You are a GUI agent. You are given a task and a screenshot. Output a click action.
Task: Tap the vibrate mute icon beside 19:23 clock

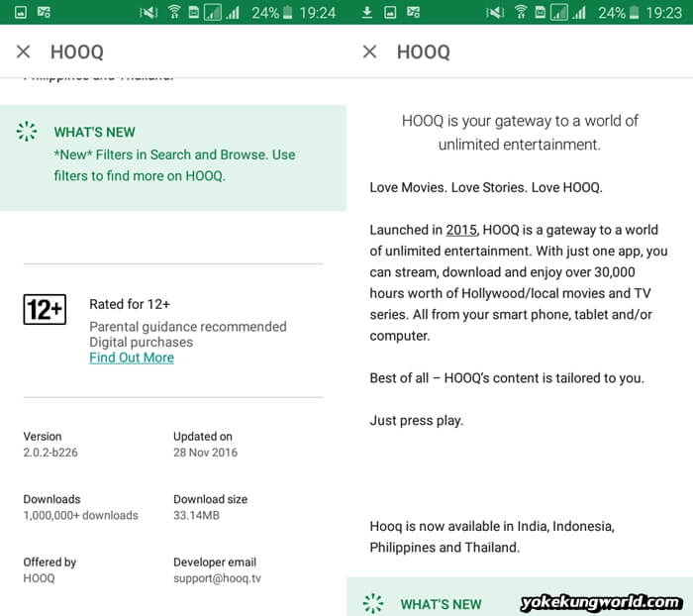pos(495,13)
